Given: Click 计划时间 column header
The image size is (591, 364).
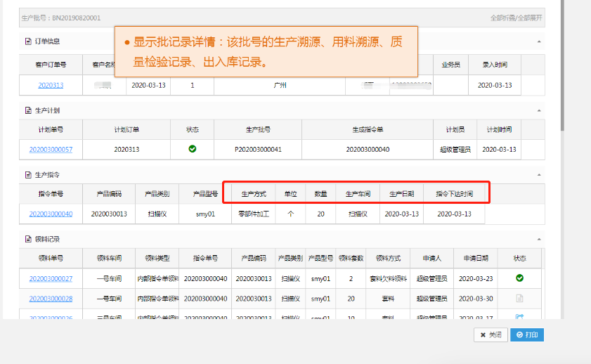Looking at the screenshot, I should [x=499, y=129].
